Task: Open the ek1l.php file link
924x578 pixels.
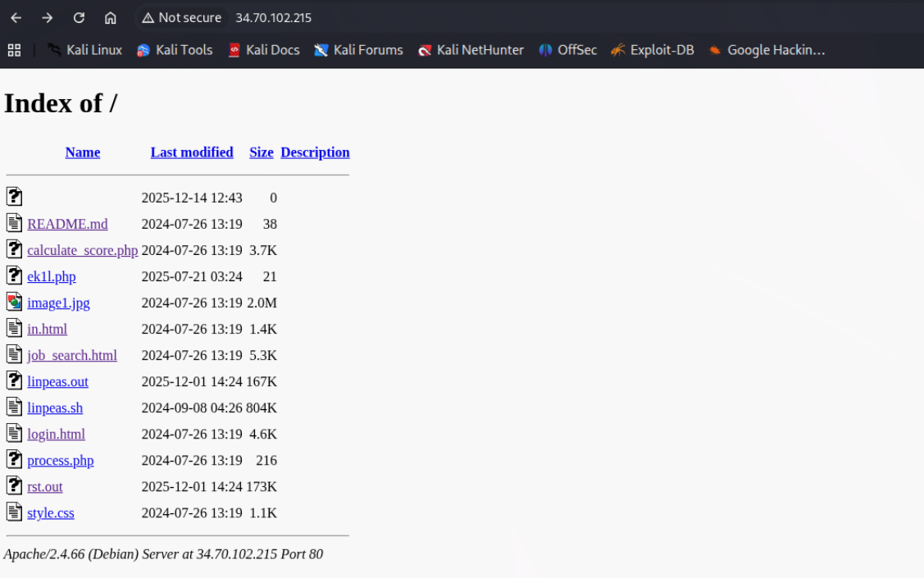Action: 51,277
